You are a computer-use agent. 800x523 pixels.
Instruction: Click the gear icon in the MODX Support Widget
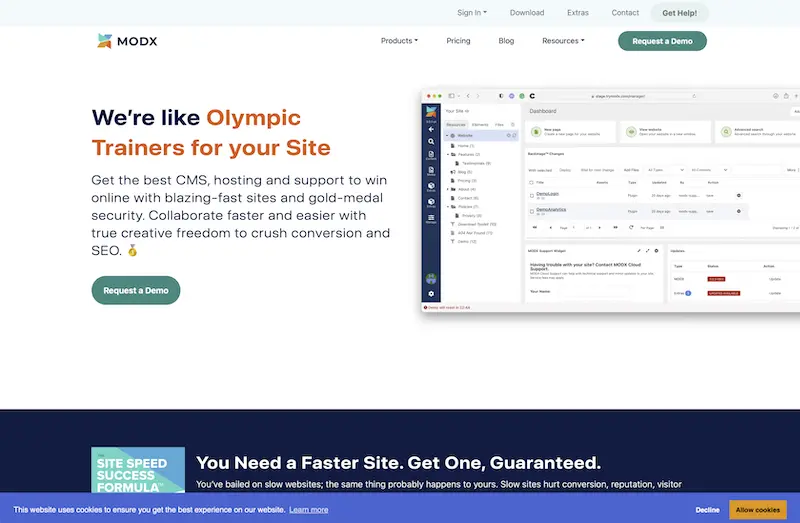(x=656, y=251)
